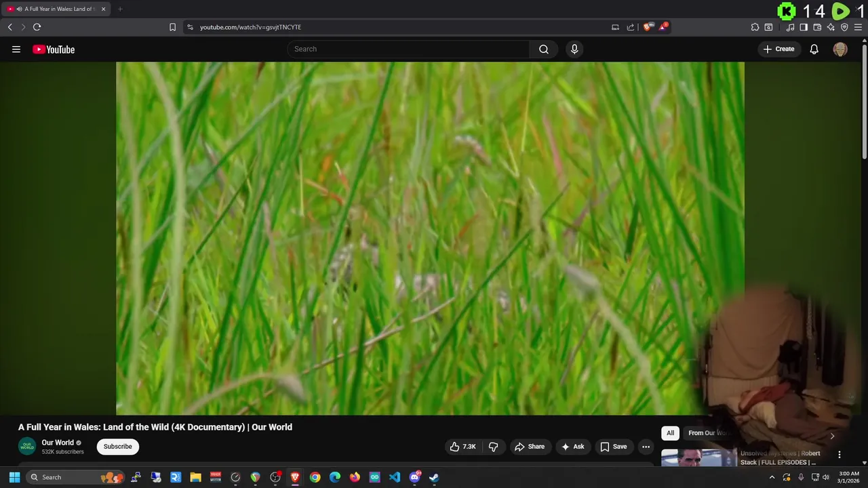The height and width of the screenshot is (488, 868).
Task: View site settings icon beside the URL
Action: click(190, 27)
